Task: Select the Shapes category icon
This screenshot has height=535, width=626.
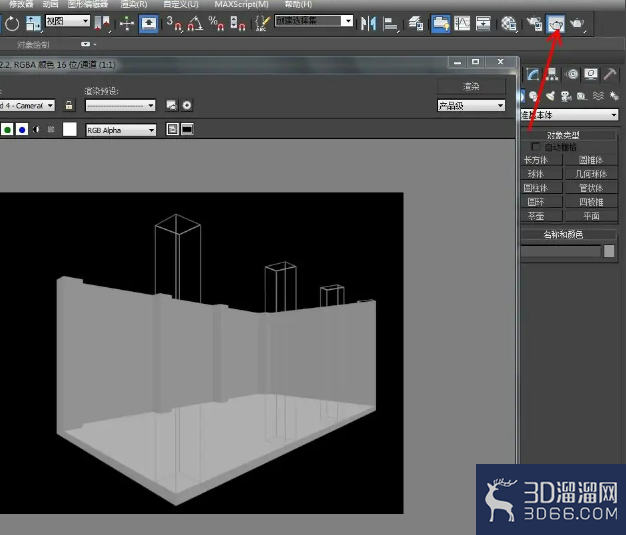Action: 533,96
